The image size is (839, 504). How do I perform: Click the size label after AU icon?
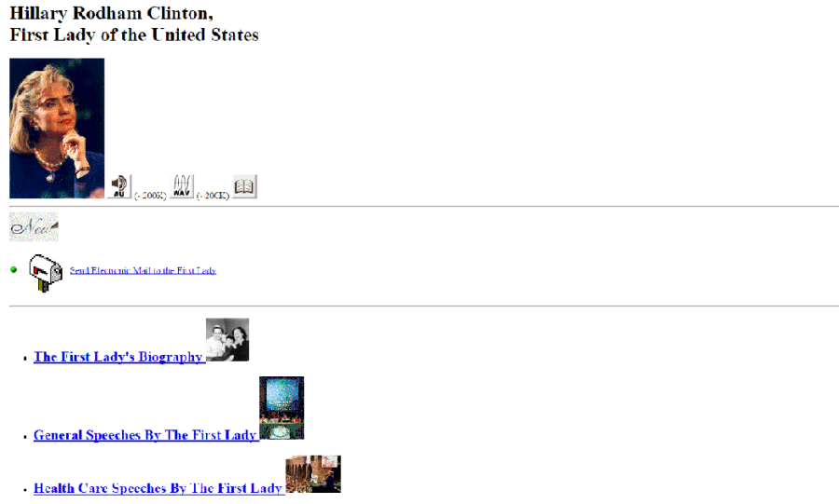pyautogui.click(x=150, y=196)
